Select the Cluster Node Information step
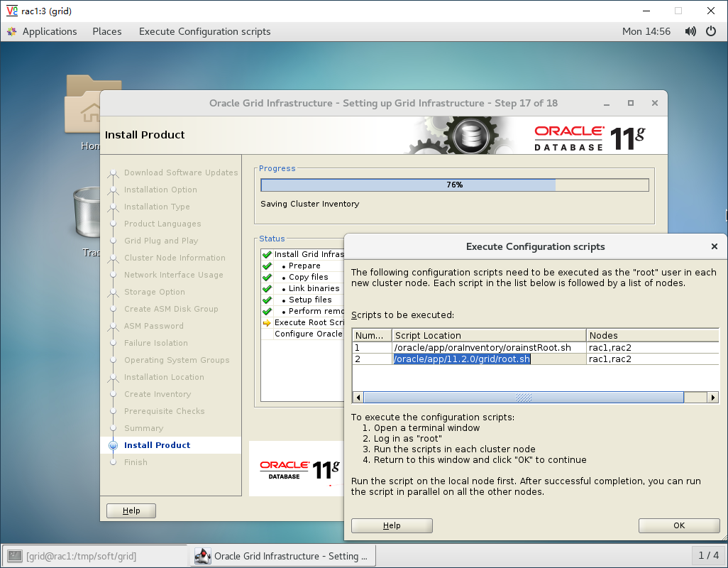Viewport: 728px width, 568px height. (175, 258)
